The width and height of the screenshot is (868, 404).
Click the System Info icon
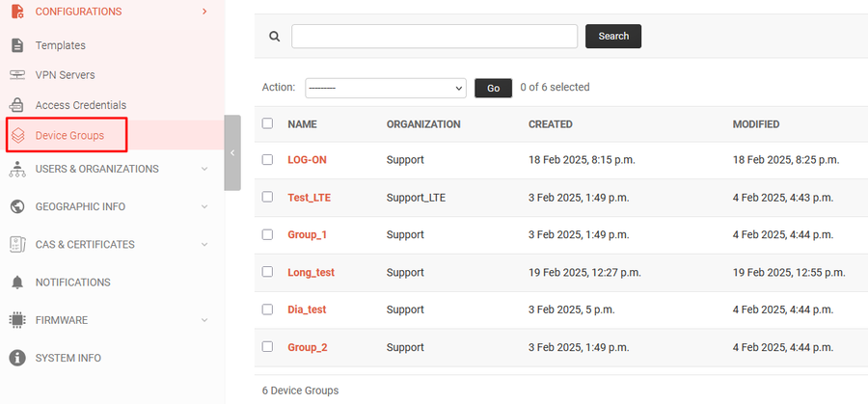(16, 358)
